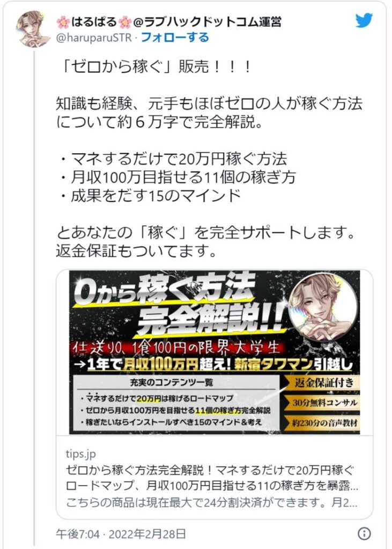Click tweet text line 「ゼロから稼ぐ」販売！！！
This screenshot has height=549, width=392.
154,66
